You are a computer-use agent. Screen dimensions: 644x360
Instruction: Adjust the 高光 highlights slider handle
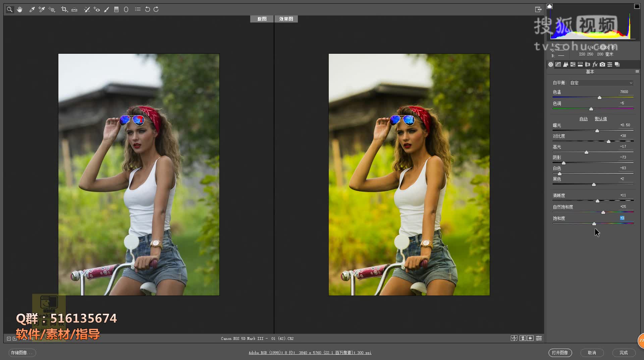pyautogui.click(x=587, y=152)
